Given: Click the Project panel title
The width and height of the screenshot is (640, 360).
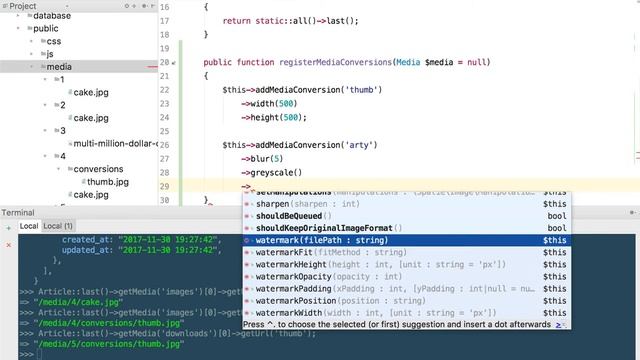Looking at the screenshot, I should [x=22, y=6].
